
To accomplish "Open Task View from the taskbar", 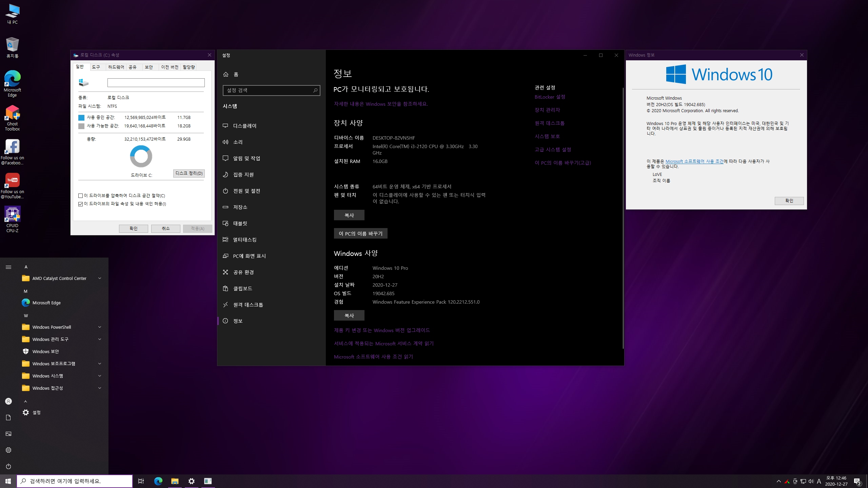I will (141, 481).
